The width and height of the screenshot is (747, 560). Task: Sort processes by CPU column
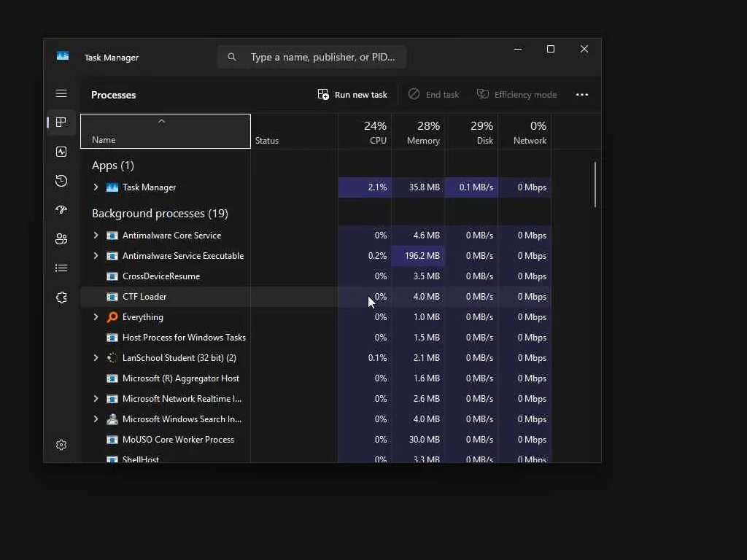point(365,131)
